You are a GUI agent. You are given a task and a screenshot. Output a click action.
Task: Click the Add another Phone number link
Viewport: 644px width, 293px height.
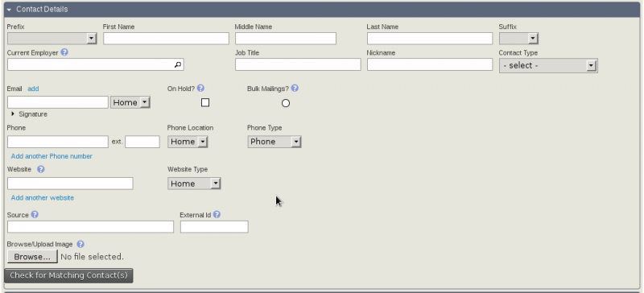pos(52,156)
